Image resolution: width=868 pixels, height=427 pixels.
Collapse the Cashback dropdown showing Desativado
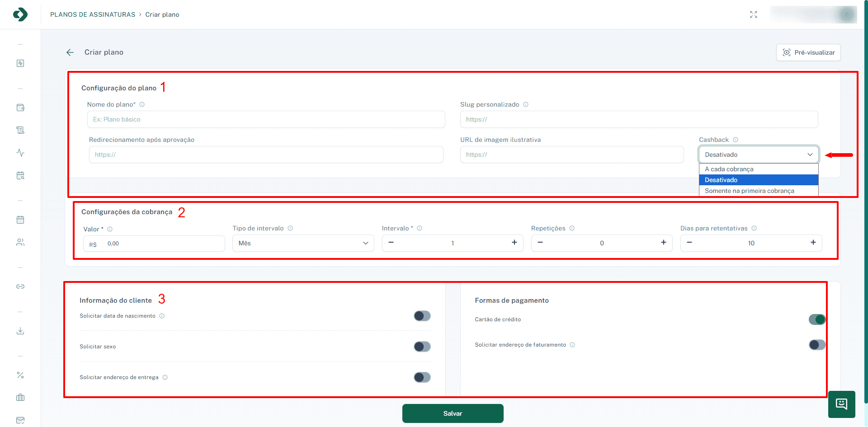(x=758, y=155)
